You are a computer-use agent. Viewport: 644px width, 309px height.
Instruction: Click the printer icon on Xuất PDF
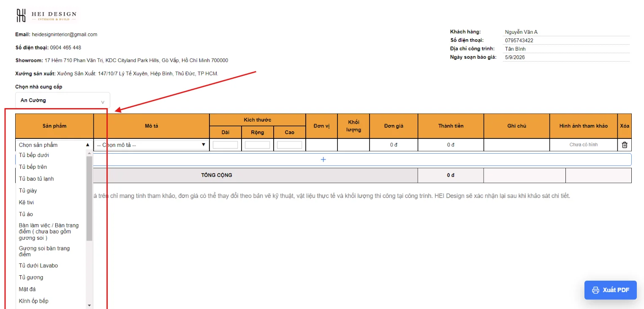pyautogui.click(x=596, y=290)
